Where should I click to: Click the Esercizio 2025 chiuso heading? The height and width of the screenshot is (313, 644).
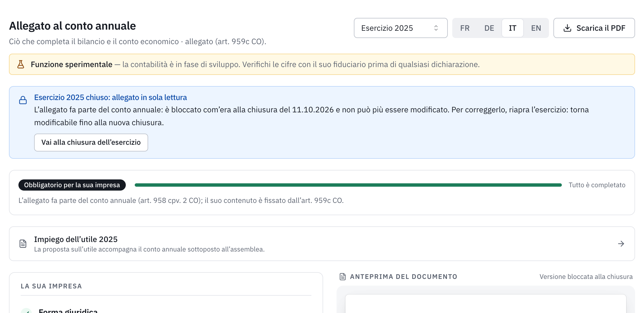[x=110, y=97]
